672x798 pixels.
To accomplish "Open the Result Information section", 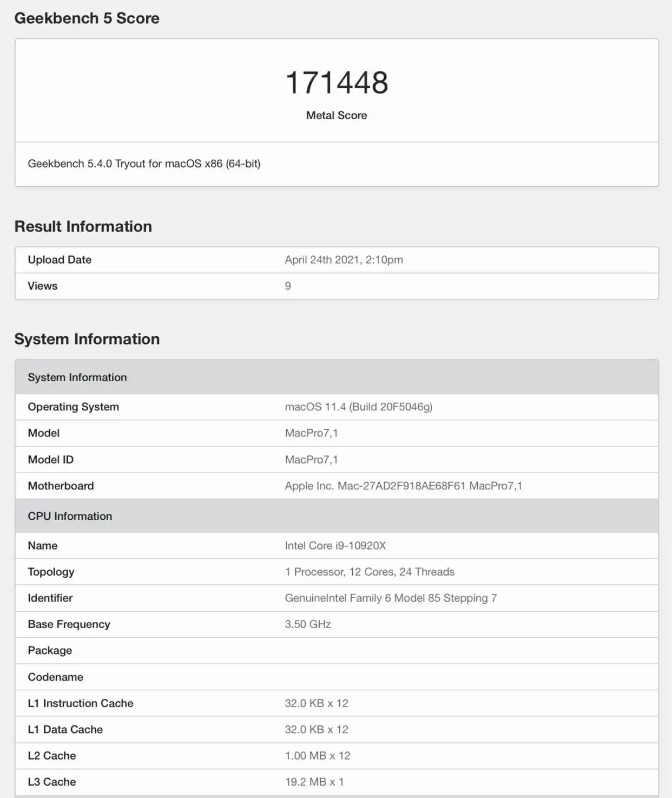I will 83,226.
